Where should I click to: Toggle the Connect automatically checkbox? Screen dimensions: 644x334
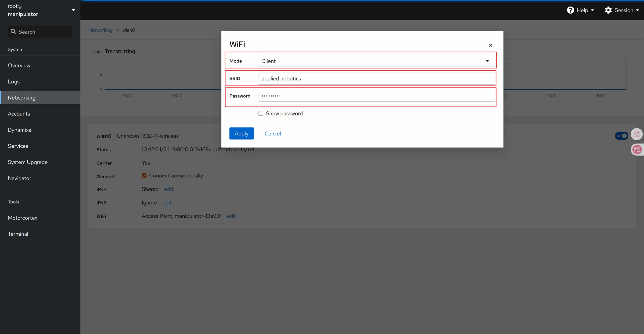click(144, 176)
